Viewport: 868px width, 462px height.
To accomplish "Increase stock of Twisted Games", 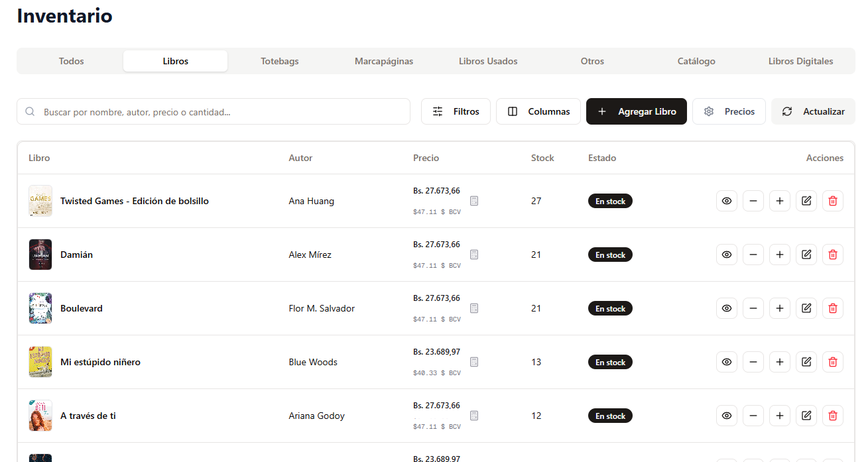I will click(780, 201).
